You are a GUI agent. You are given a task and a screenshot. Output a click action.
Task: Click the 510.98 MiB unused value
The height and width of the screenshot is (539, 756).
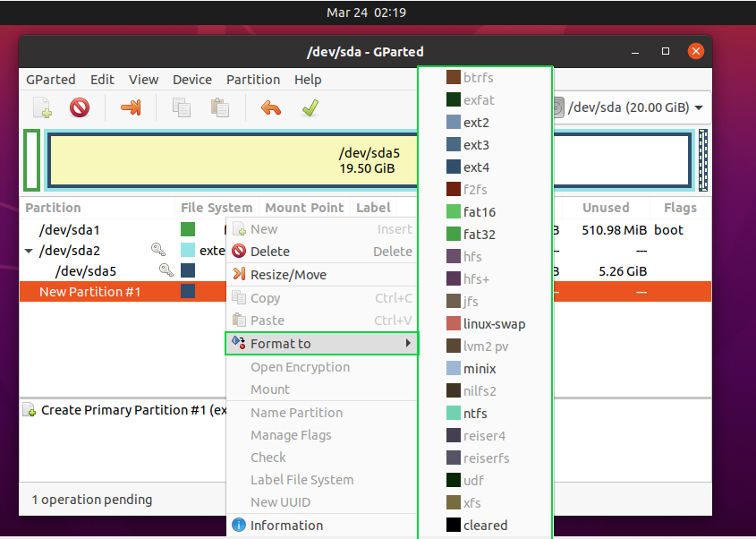(615, 230)
